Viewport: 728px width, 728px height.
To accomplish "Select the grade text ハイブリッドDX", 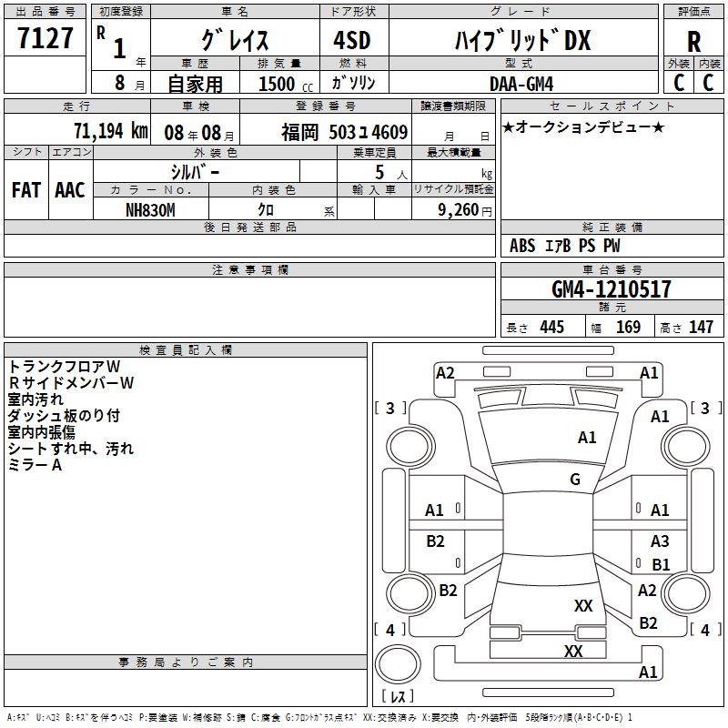I will [x=522, y=40].
